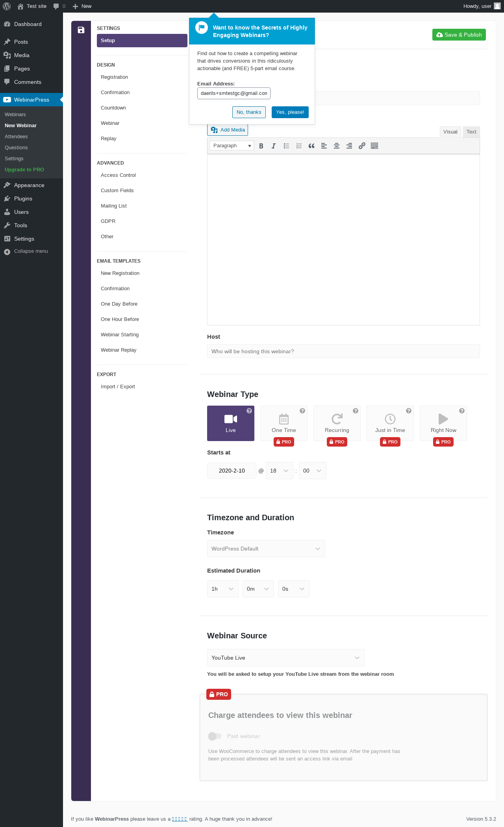Viewport: 504px width, 827px height.
Task: Select the Recurring webinar type
Action: click(x=337, y=423)
